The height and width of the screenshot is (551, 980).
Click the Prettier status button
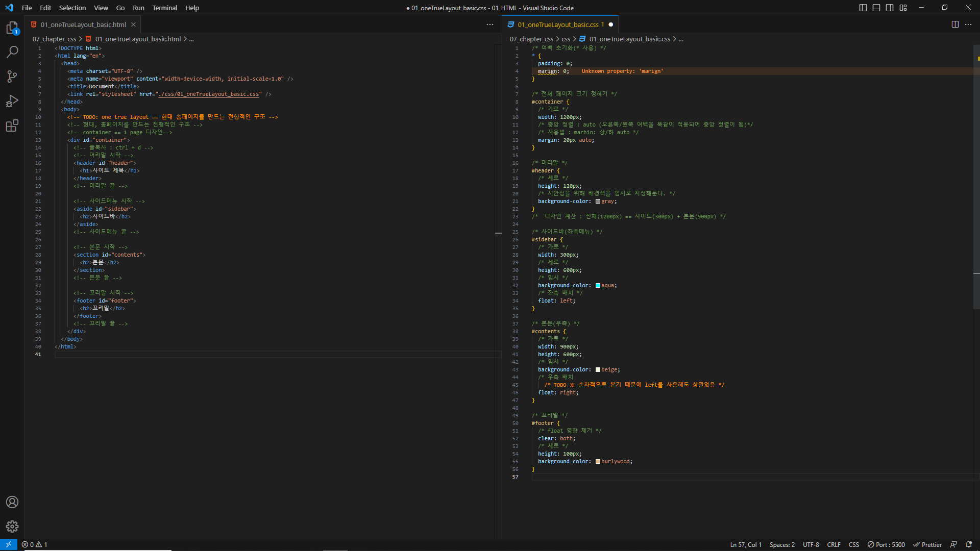(x=927, y=544)
